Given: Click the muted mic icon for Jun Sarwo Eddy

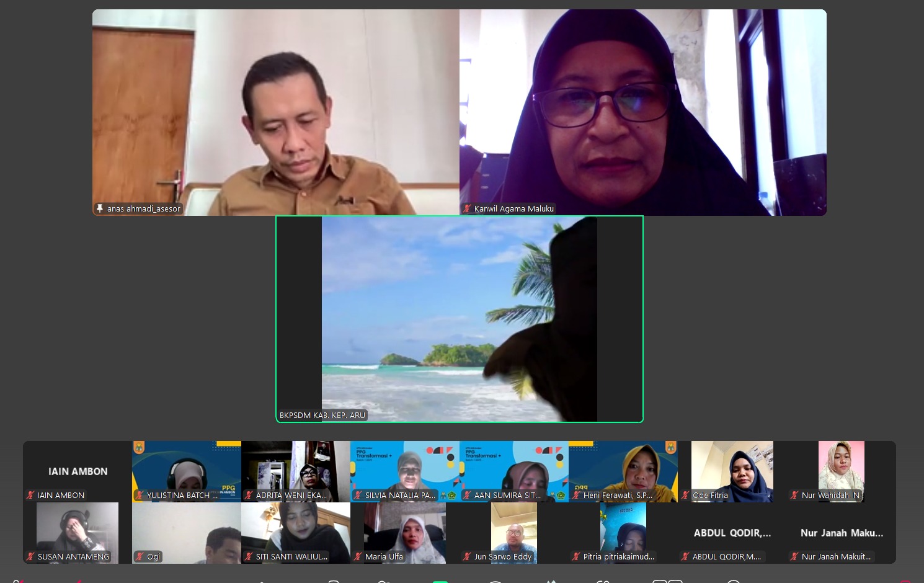Looking at the screenshot, I should [467, 556].
